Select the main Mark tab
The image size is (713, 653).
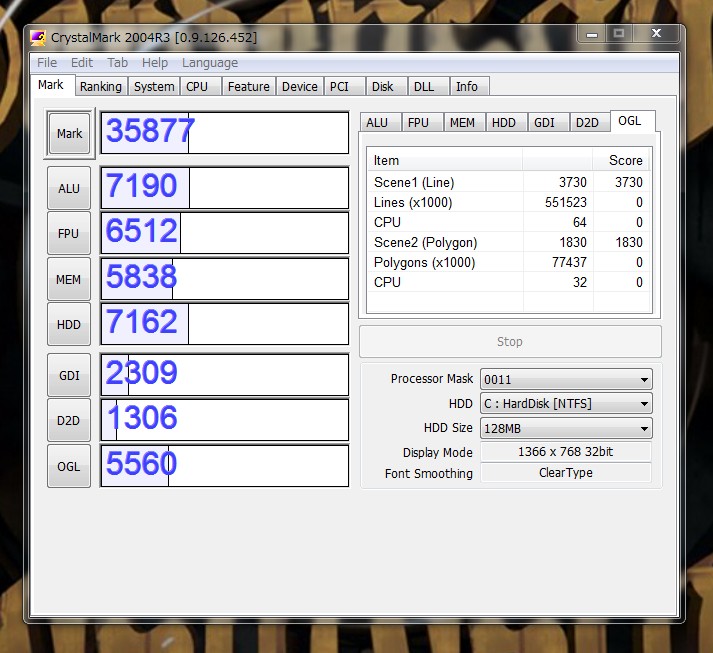51,85
